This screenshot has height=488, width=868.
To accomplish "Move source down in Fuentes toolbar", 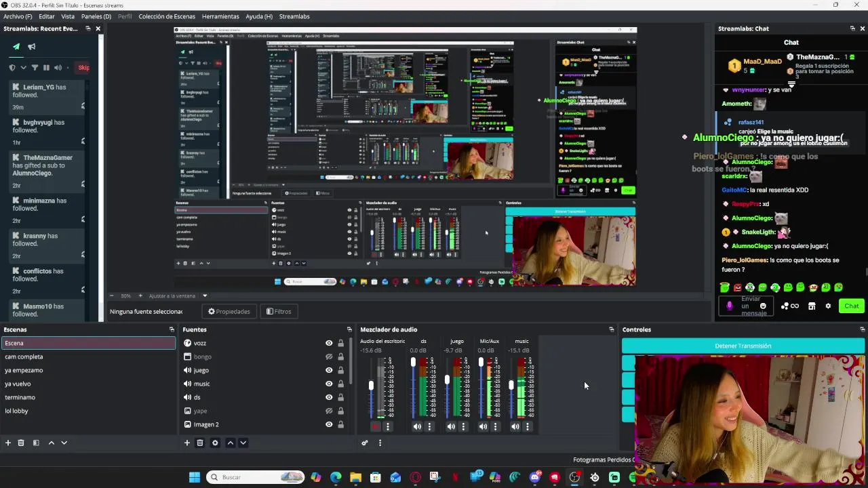I will click(243, 443).
